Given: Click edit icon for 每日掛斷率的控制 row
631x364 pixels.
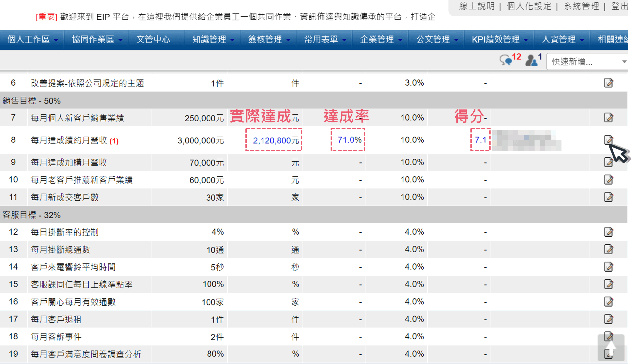Looking at the screenshot, I should [x=609, y=232].
